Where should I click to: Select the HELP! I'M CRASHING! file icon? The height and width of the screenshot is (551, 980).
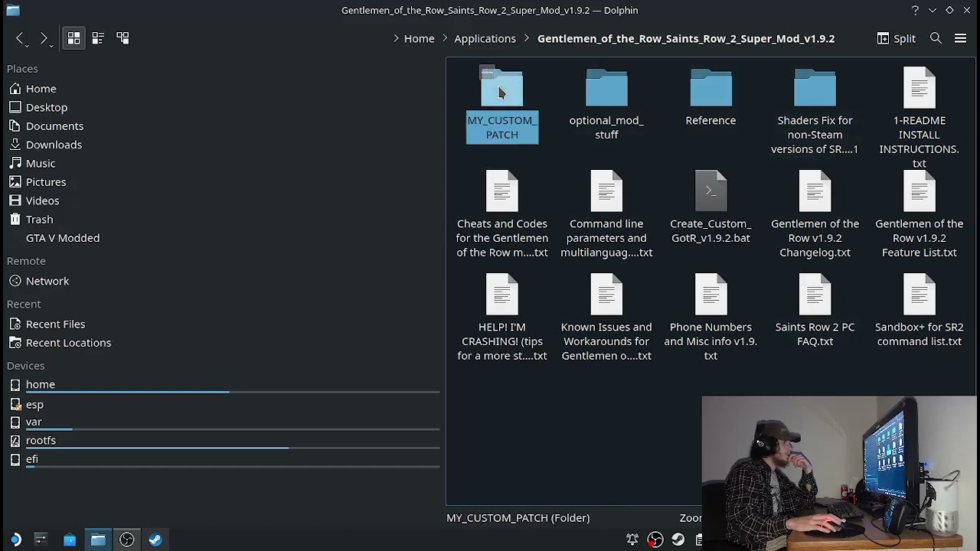502,294
